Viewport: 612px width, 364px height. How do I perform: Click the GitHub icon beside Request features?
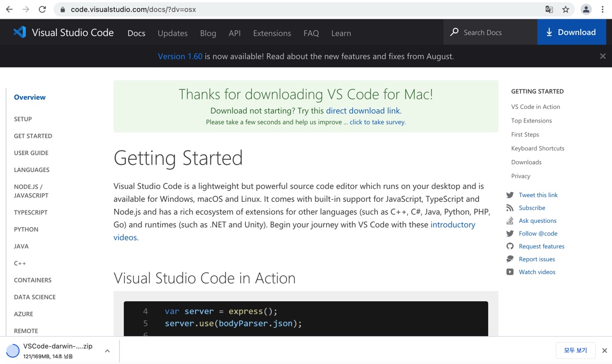pyautogui.click(x=510, y=246)
